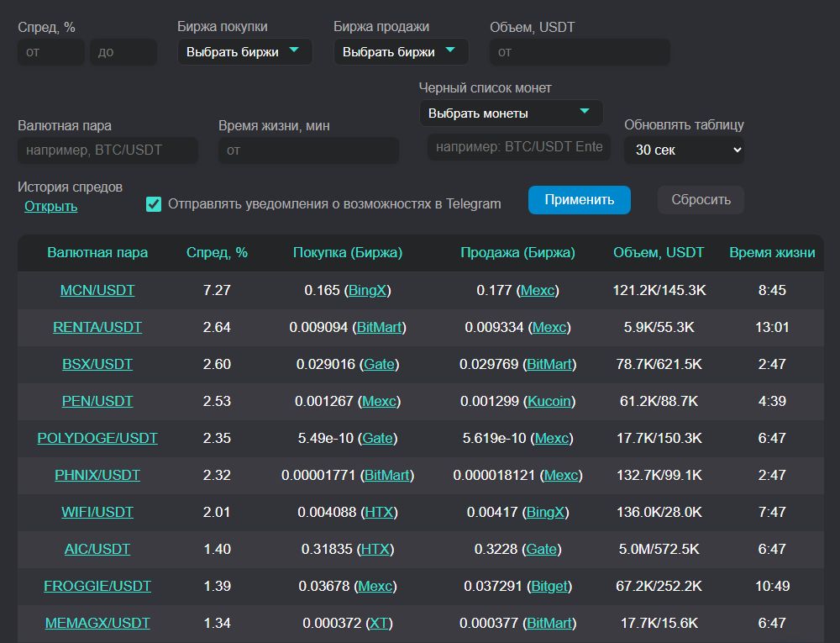Sort by "Время жизни" column header
Image resolution: width=840 pixels, height=643 pixels.
[771, 253]
